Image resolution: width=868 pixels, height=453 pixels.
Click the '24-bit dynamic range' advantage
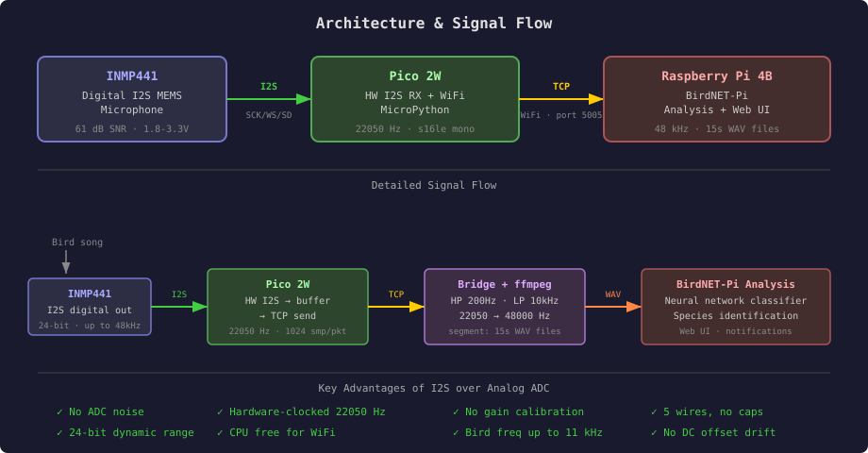[125, 432]
